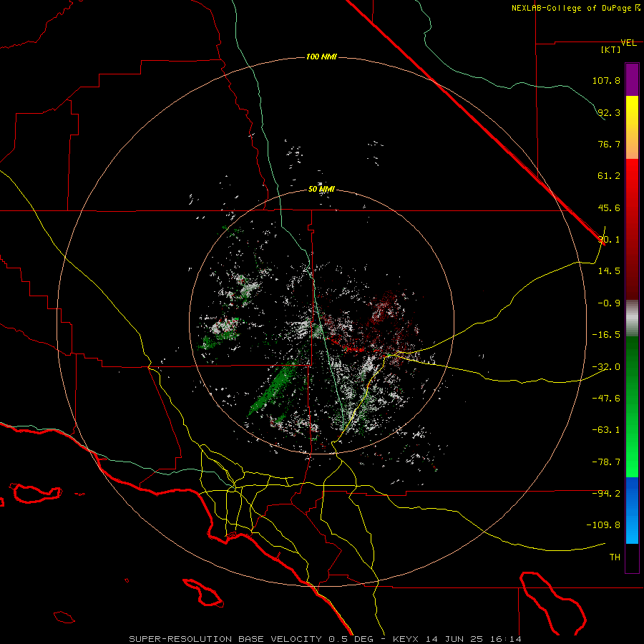Click the '[KT]' units label
Image resolution: width=644 pixels, height=644 pixels.
[611, 49]
